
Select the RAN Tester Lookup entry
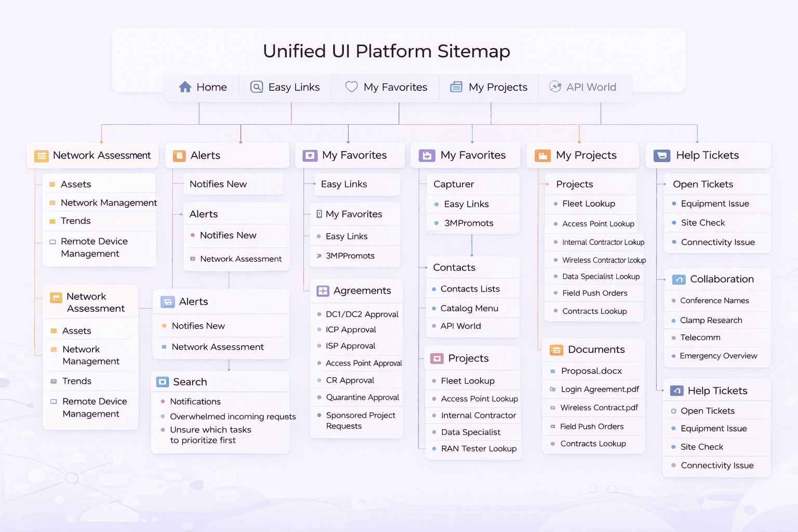(478, 448)
